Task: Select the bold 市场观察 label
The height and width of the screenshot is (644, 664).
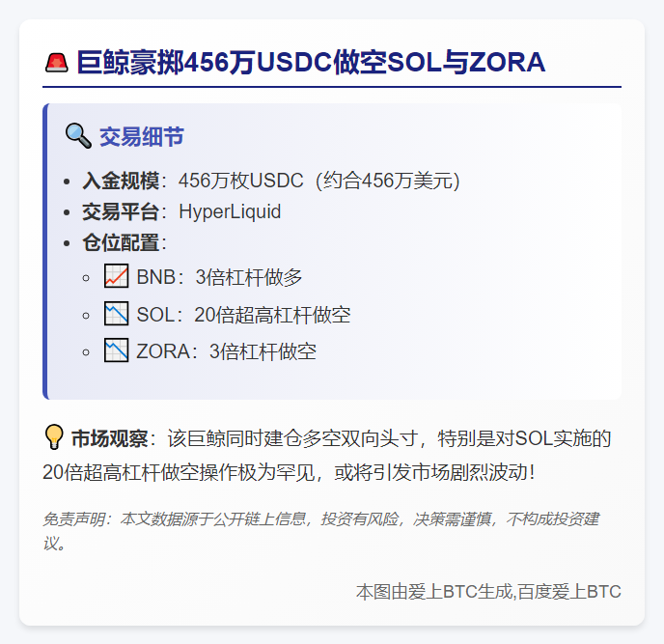Action: coord(110,438)
